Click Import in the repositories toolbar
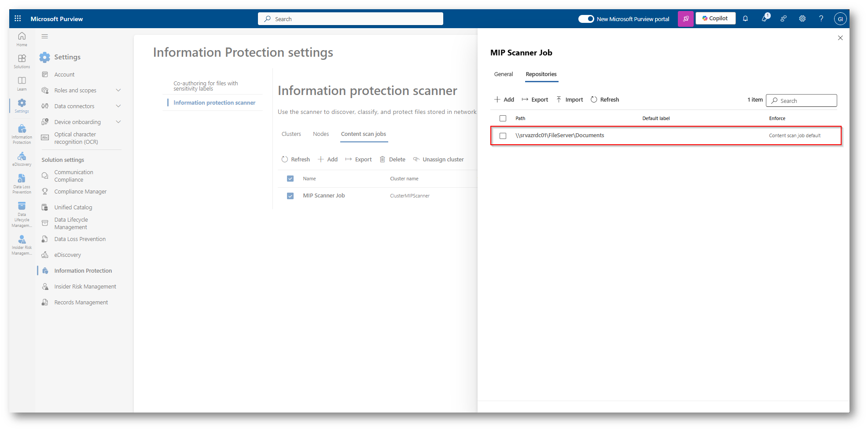Image resolution: width=868 pixels, height=431 pixels. click(x=569, y=100)
